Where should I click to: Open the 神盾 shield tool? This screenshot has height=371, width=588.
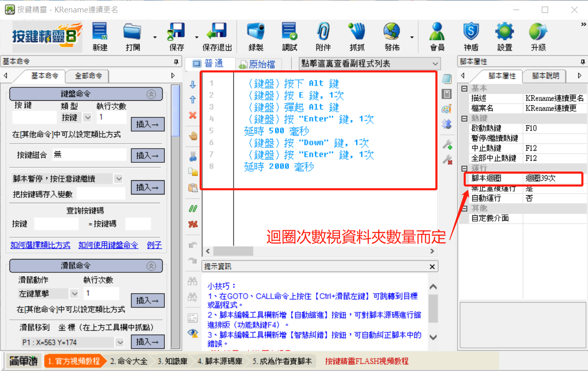tap(471, 37)
